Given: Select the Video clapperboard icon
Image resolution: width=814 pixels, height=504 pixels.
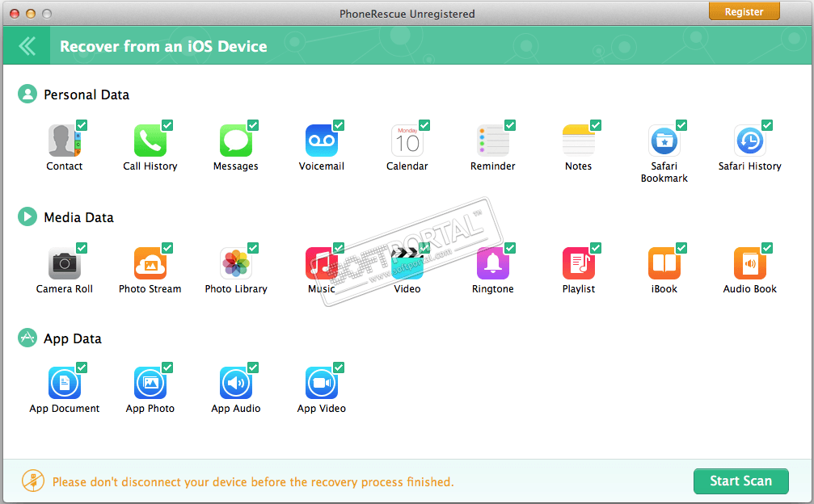Looking at the screenshot, I should point(407,263).
